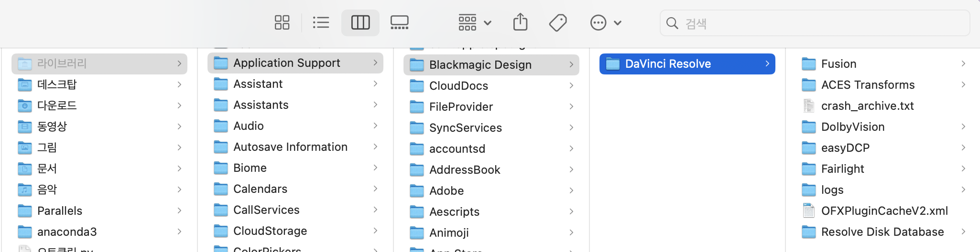
Task: Open the group-by options dropdown
Action: pos(475,22)
